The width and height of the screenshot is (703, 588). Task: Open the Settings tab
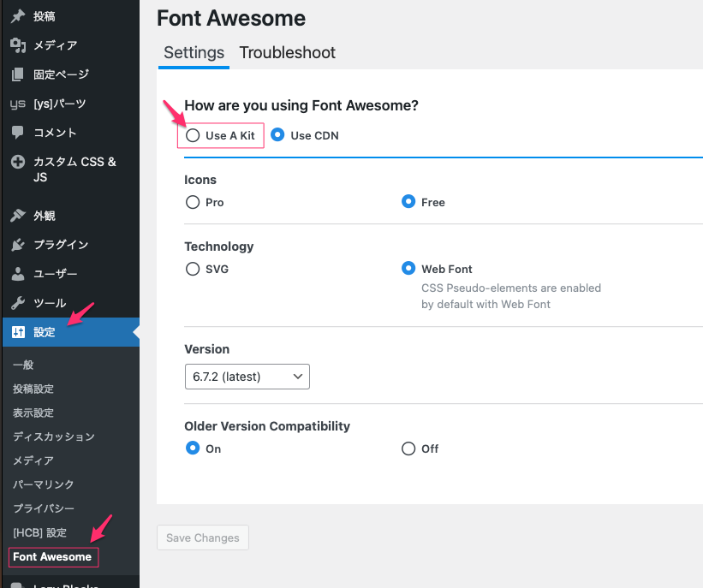194,53
